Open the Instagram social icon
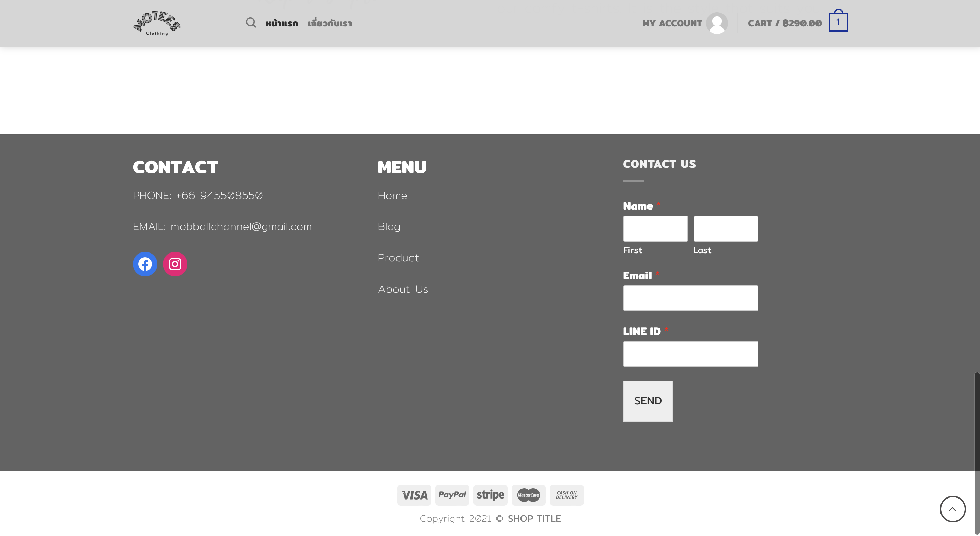The height and width of the screenshot is (536, 980). pyautogui.click(x=175, y=264)
